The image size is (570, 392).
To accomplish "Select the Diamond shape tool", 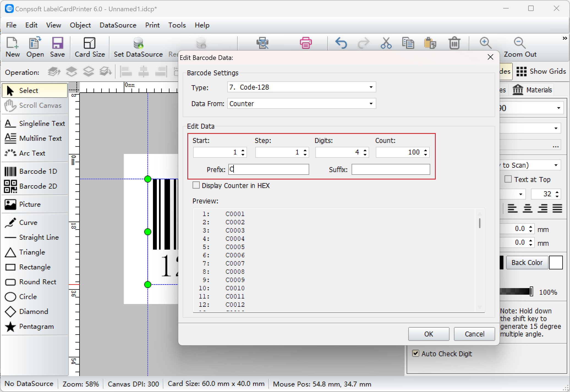I will [35, 311].
